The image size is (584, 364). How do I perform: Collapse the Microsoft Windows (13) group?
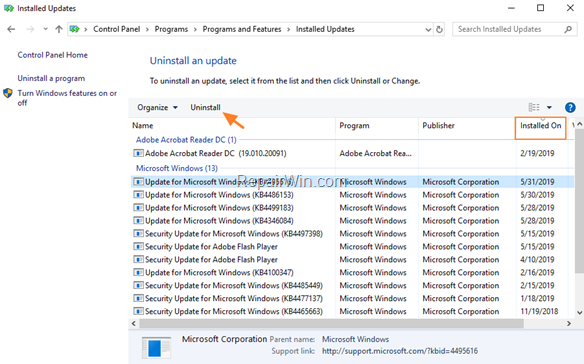click(177, 168)
